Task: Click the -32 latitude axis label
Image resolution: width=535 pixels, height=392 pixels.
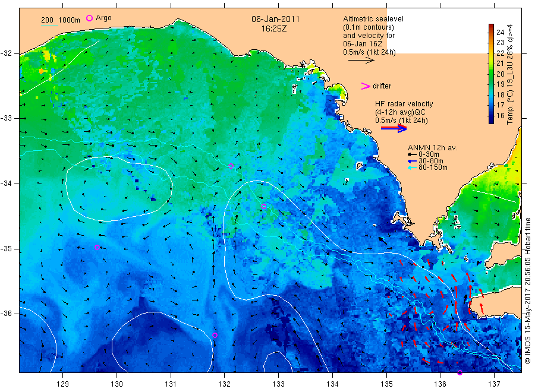Action: pos(8,53)
